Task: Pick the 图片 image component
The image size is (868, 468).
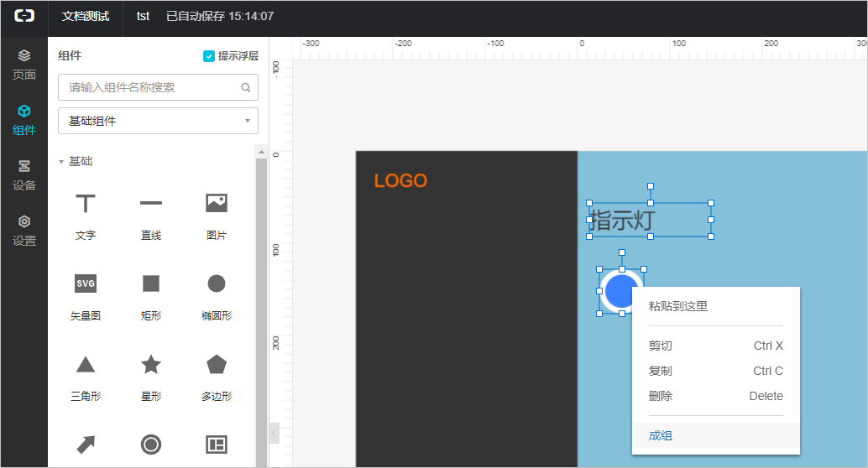Action: click(x=217, y=216)
